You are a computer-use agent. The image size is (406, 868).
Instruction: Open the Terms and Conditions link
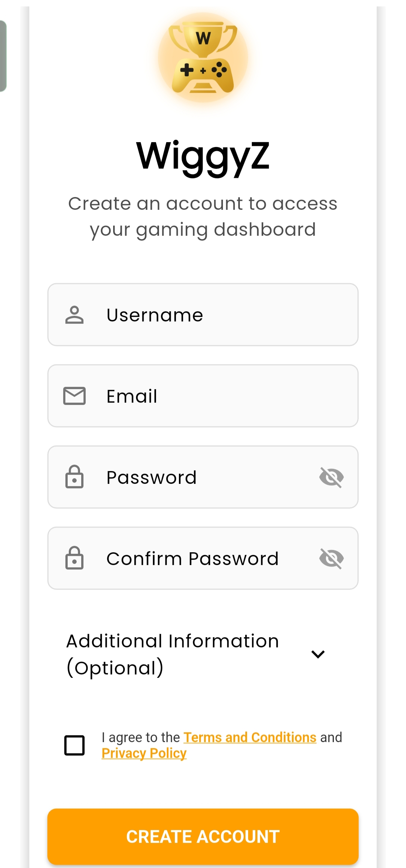250,737
